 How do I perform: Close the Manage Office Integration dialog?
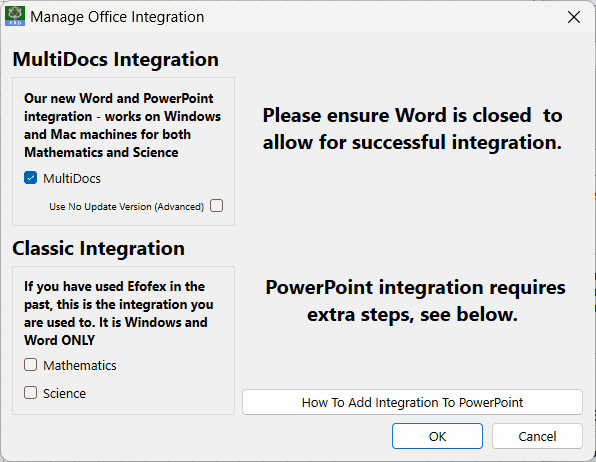pos(574,17)
